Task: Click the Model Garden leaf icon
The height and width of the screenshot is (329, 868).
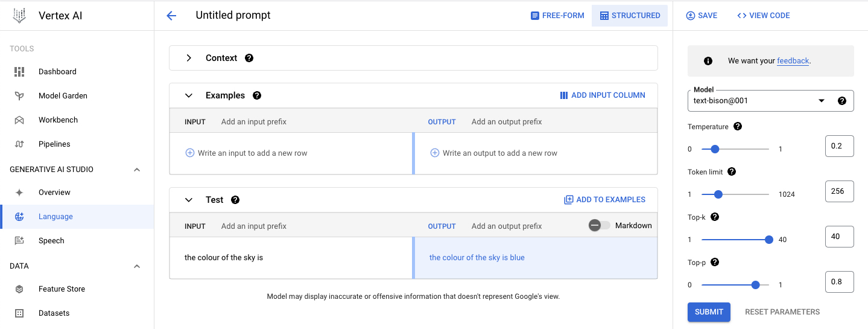Action: click(x=19, y=95)
